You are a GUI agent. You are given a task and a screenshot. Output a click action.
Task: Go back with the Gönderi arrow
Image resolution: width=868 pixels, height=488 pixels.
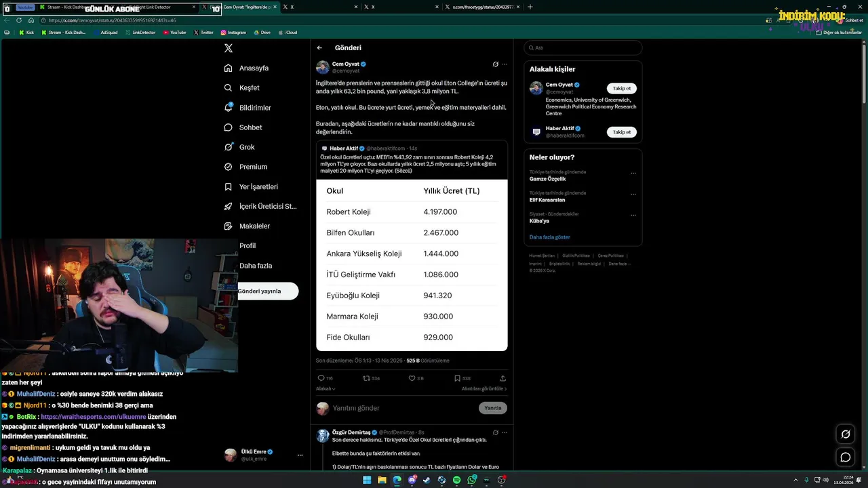tap(319, 48)
